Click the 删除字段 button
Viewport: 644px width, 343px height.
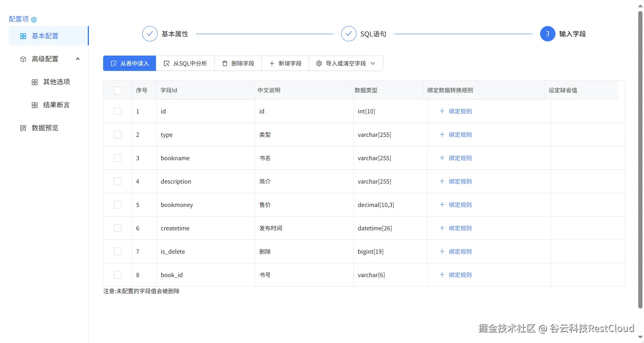238,64
